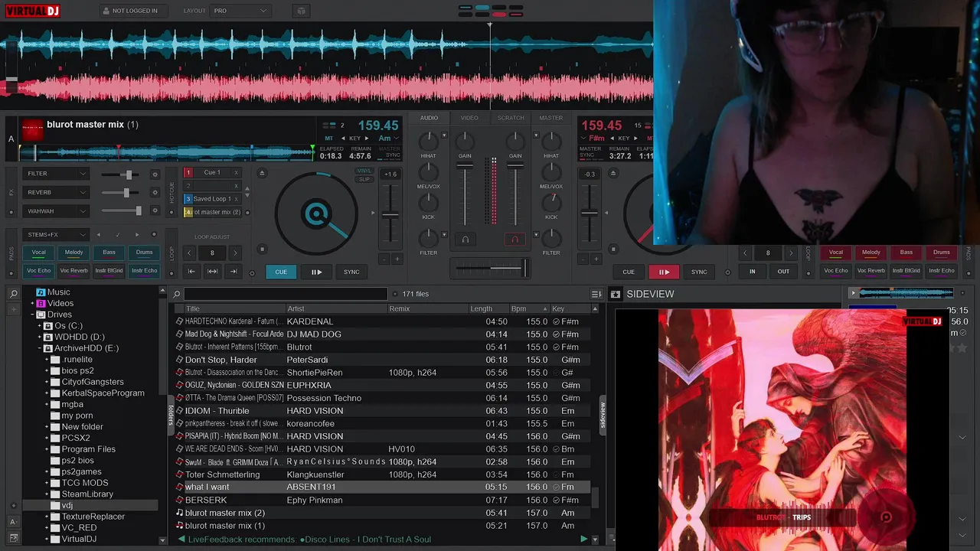Trigger the Voc Echo pad on deck A
Viewport: 980px width, 551px height.
pyautogui.click(x=38, y=270)
